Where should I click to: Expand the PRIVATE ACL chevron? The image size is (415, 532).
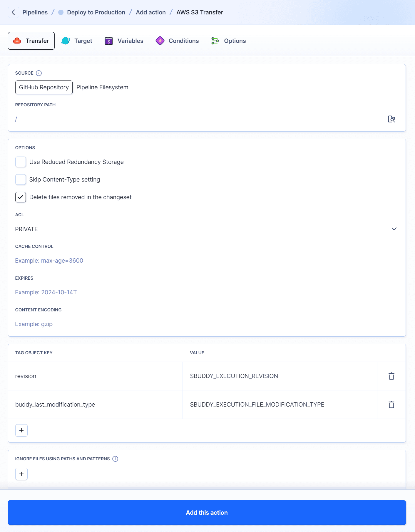[x=394, y=229]
